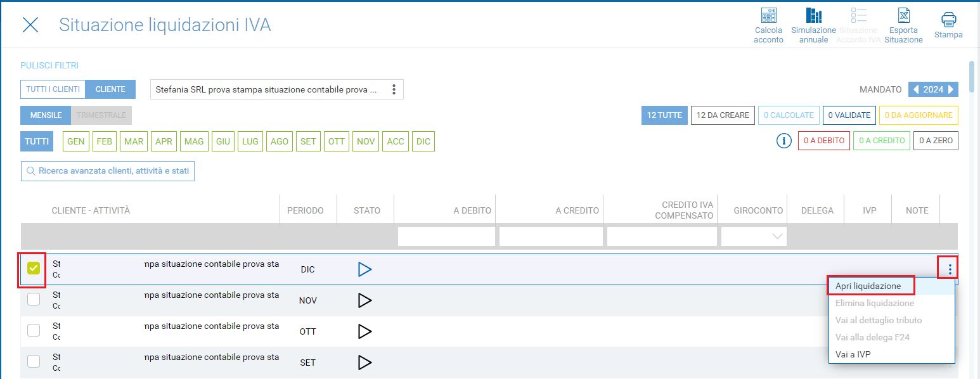
Task: Filter by 0 DA AGGIORNARE status
Action: click(919, 115)
